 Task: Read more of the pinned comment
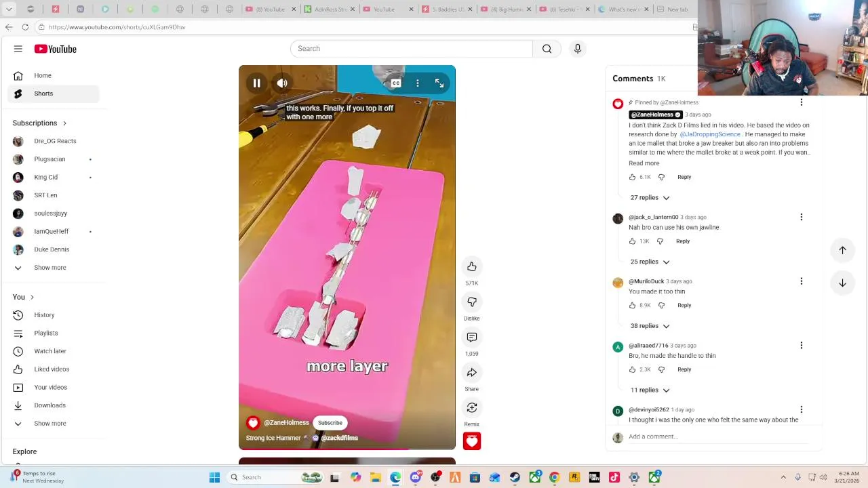tap(644, 163)
